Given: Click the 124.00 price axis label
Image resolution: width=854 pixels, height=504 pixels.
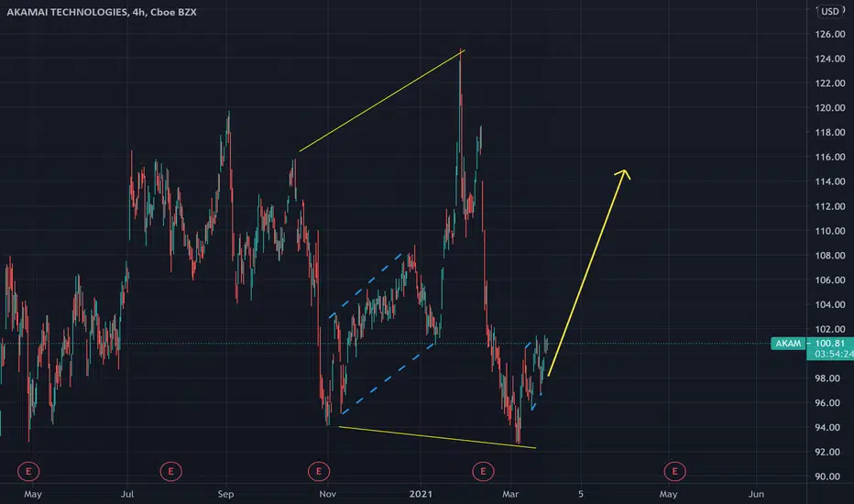Looking at the screenshot, I should coord(830,59).
